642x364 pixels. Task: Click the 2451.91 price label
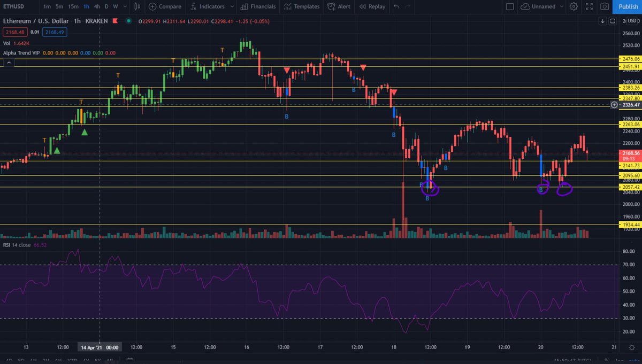[x=631, y=66]
